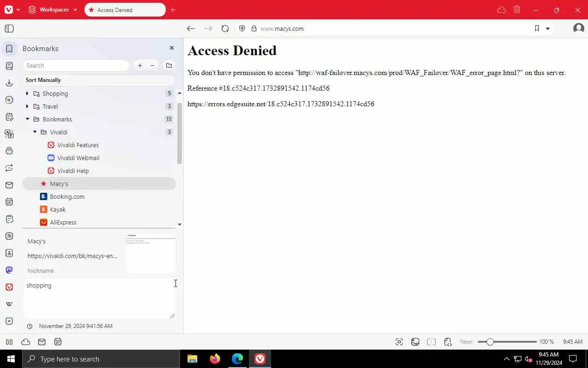Collapse the Bookmarks folder
Image resolution: width=588 pixels, height=368 pixels.
tap(27, 119)
